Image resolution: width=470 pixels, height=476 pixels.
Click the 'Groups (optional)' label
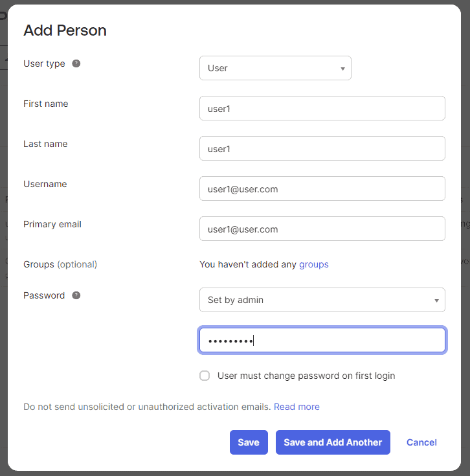60,264
